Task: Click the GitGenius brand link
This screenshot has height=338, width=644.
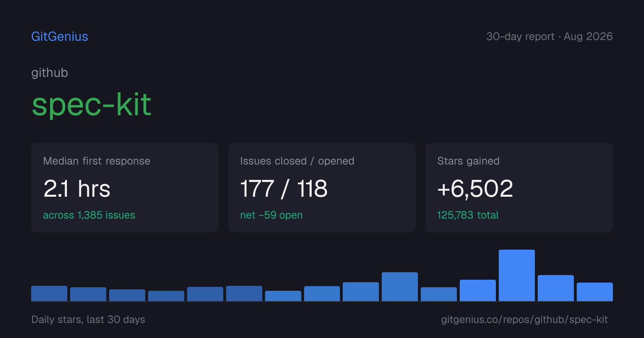Action: (x=60, y=36)
